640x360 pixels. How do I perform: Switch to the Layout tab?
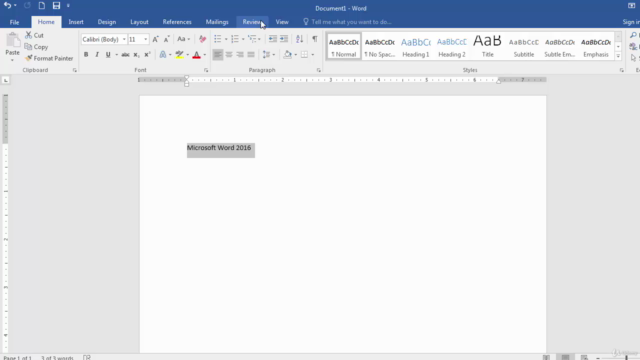(139, 22)
